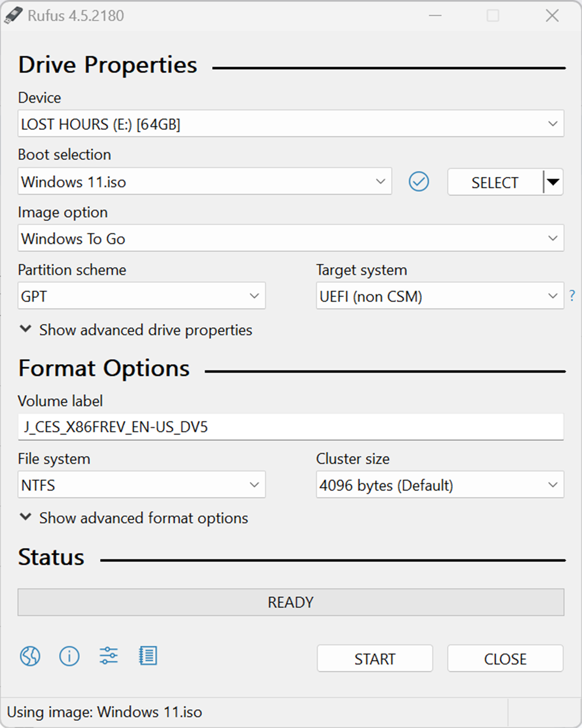Open the language selection globe icon
582x728 pixels.
click(30, 656)
